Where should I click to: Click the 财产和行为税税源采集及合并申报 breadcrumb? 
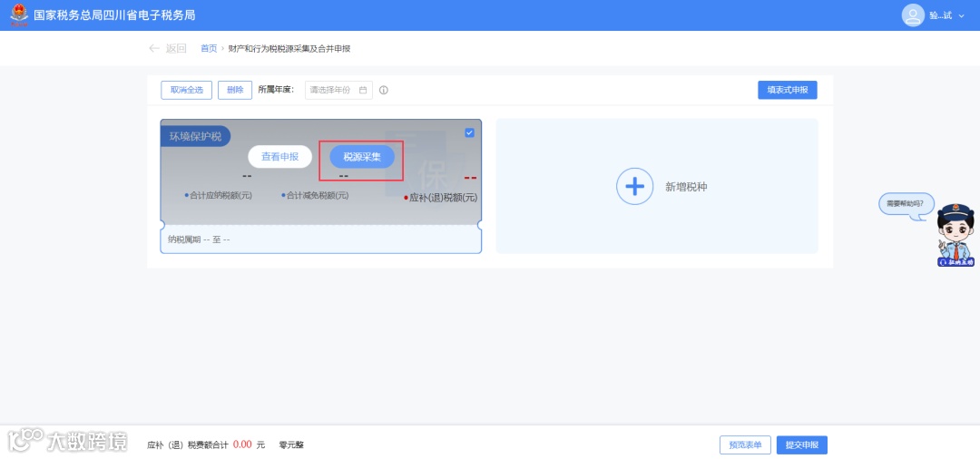pyautogui.click(x=289, y=48)
